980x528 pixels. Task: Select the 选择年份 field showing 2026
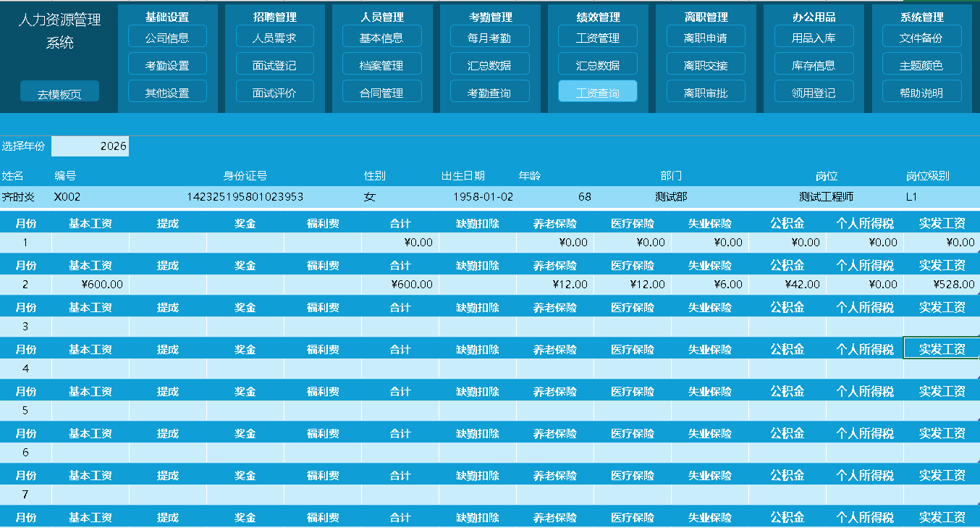tap(90, 146)
